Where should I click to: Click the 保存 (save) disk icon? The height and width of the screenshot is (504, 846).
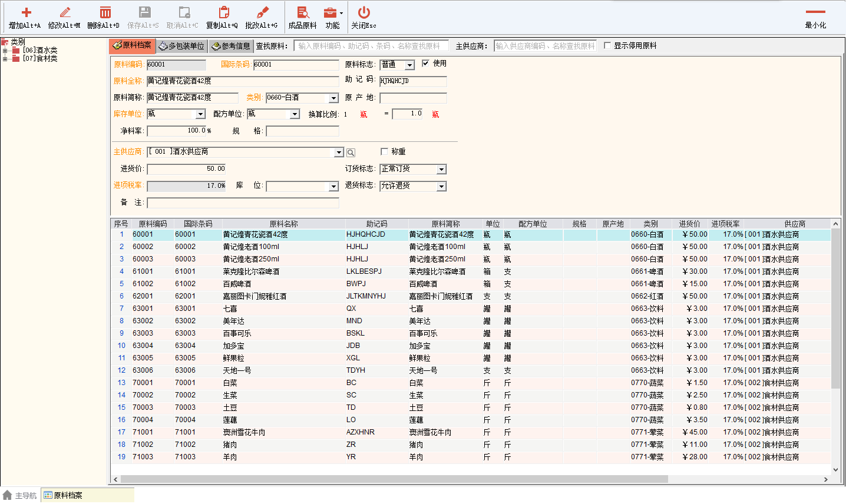(x=144, y=12)
